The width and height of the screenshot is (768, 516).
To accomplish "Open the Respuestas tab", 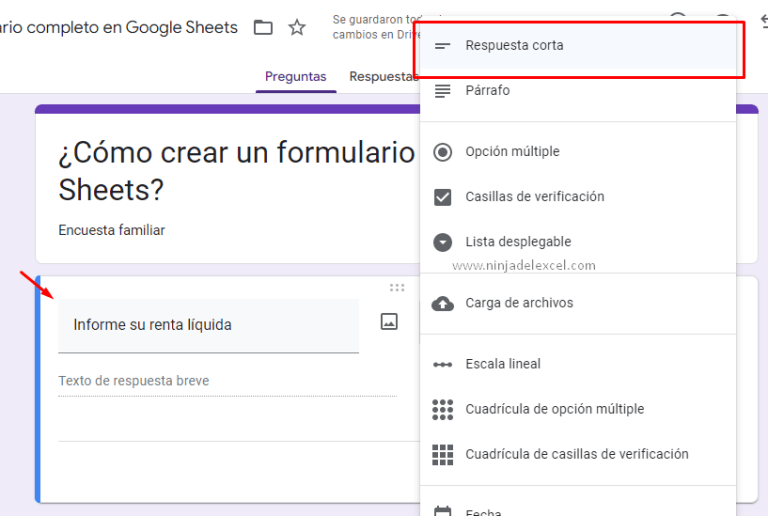I will [x=382, y=76].
